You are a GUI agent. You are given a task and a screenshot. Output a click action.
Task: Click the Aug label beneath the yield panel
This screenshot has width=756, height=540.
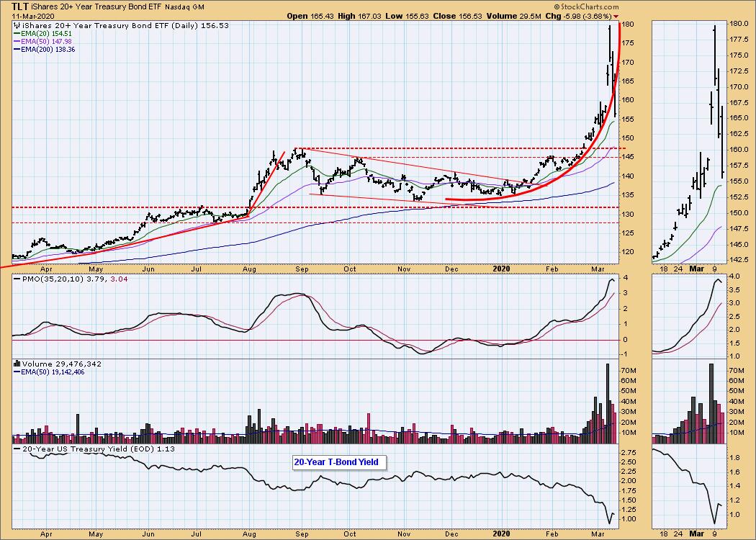249,534
